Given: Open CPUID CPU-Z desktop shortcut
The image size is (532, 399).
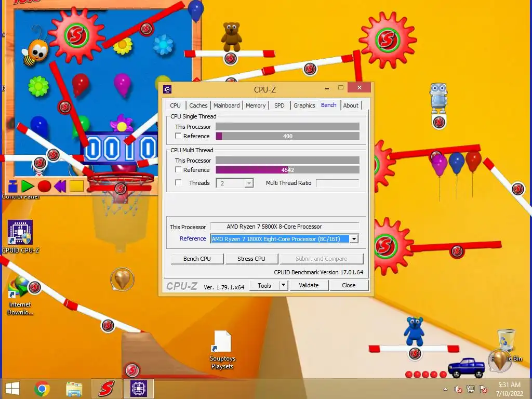Looking at the screenshot, I should 20,237.
